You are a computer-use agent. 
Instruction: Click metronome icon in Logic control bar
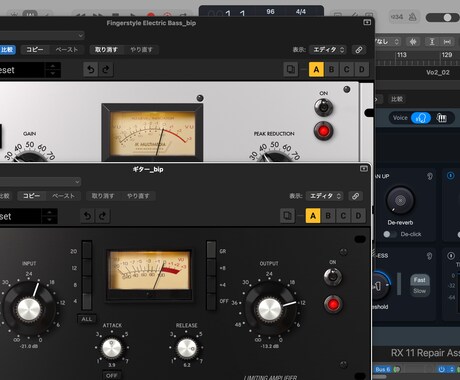412,17
